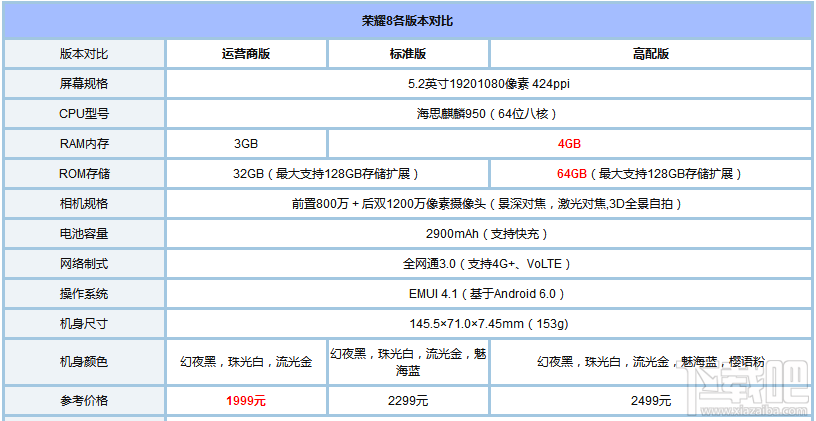Click the 海思麒麟950 processor text
Screen dimensions: 816x421
pos(489,114)
